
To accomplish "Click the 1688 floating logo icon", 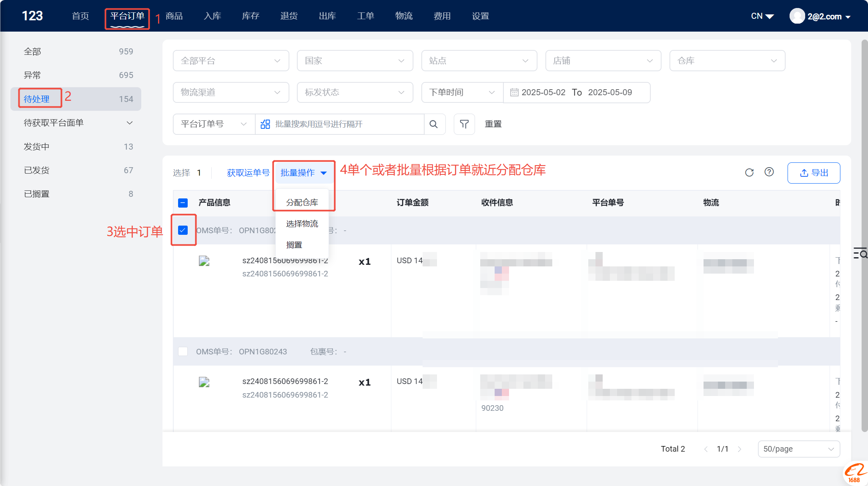I will 856,474.
